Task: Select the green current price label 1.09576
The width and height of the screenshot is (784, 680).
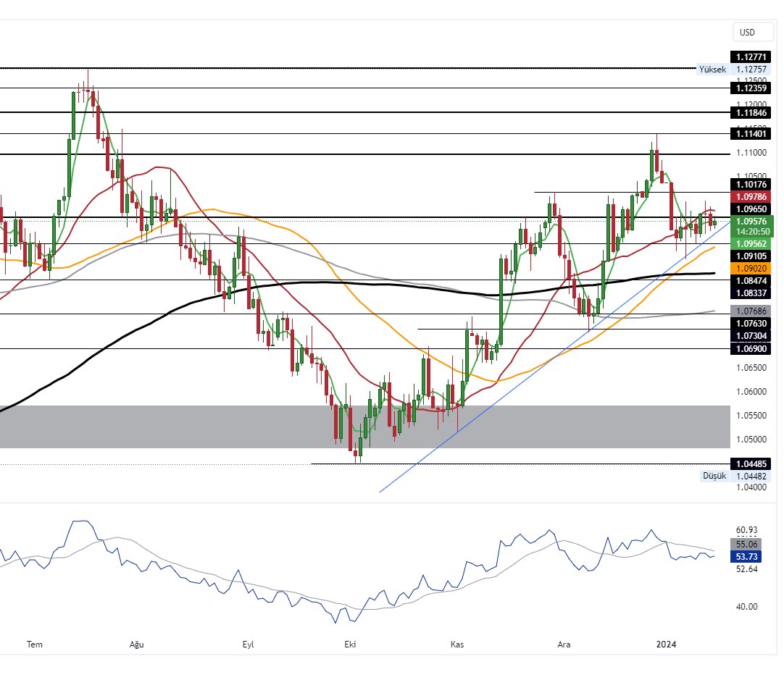Action: (751, 222)
